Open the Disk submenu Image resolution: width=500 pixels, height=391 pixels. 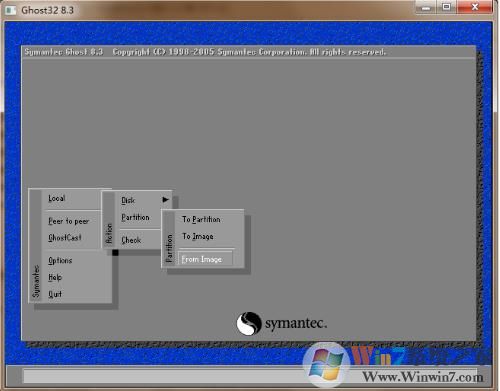tap(128, 200)
